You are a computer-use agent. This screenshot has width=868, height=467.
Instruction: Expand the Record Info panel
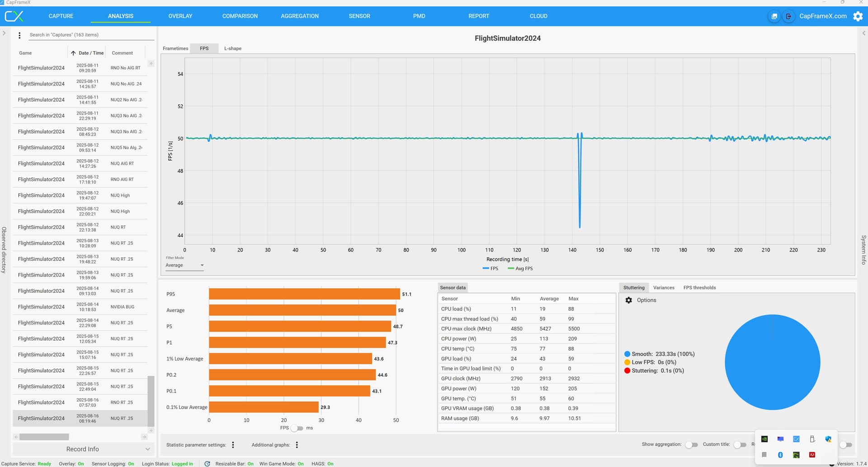84,449
